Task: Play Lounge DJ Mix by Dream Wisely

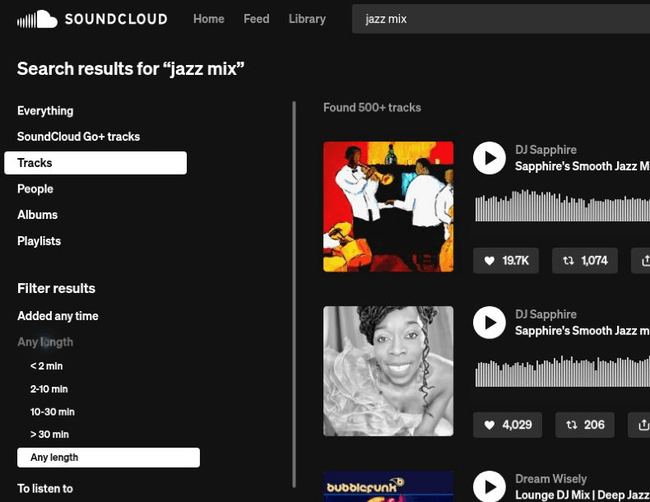Action: [489, 486]
